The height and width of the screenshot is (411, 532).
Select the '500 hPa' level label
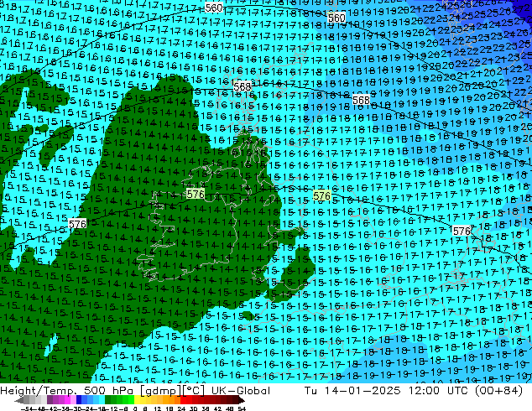pos(108,391)
